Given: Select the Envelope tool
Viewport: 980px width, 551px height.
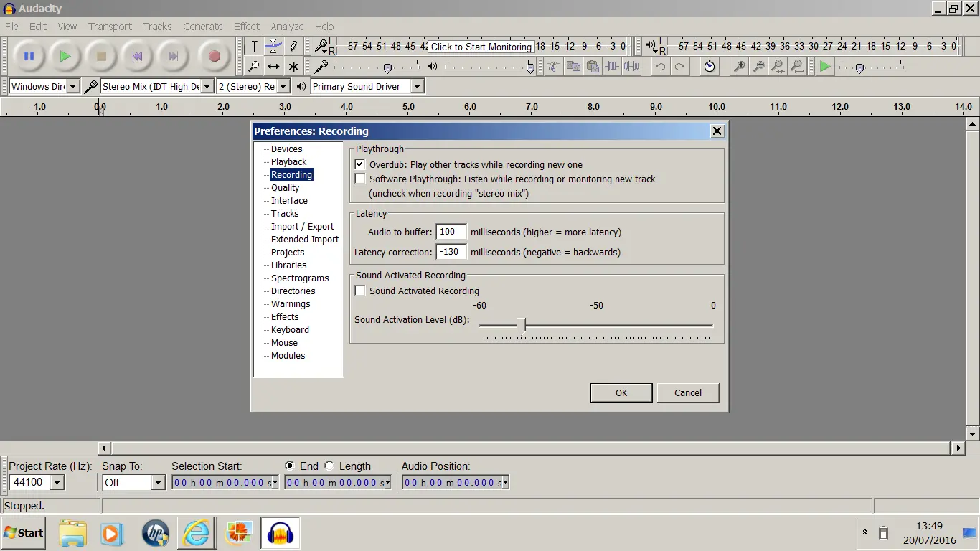Looking at the screenshot, I should (273, 47).
